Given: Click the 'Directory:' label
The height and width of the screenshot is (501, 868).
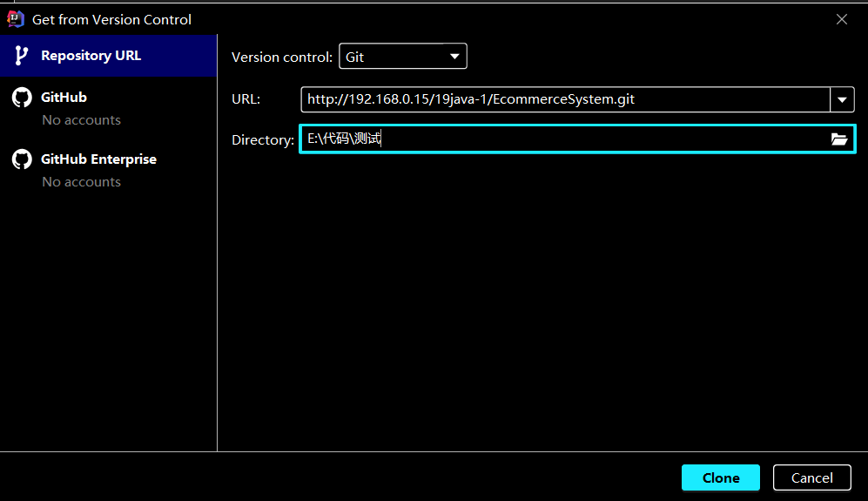Looking at the screenshot, I should click(263, 140).
